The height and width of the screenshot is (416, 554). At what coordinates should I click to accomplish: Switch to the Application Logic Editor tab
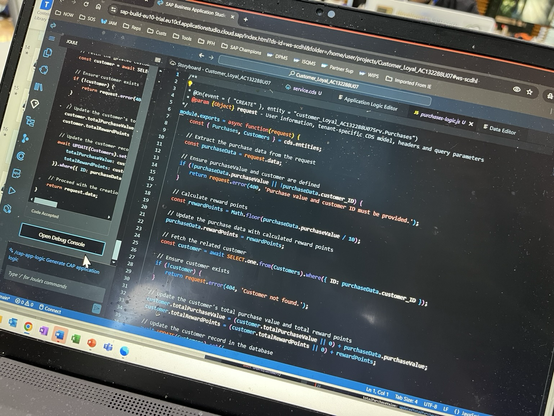(x=368, y=103)
